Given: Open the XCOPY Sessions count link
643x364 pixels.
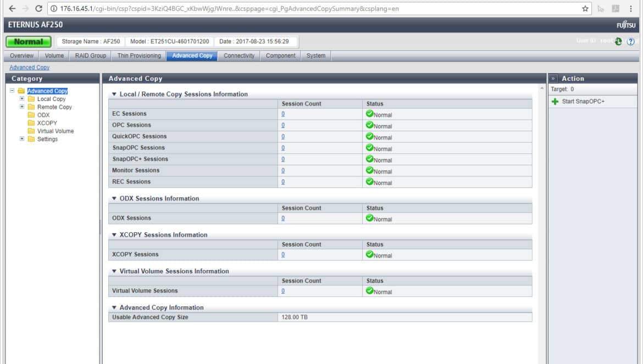Looking at the screenshot, I should coord(283,255).
